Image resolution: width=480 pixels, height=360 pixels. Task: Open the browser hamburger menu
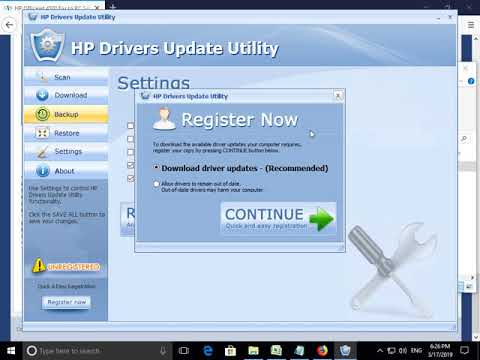pyautogui.click(x=471, y=25)
